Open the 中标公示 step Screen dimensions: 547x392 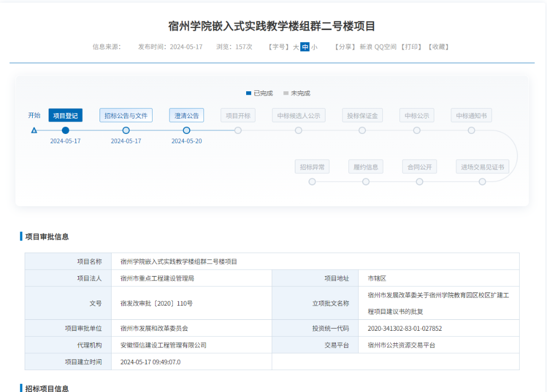(x=417, y=115)
